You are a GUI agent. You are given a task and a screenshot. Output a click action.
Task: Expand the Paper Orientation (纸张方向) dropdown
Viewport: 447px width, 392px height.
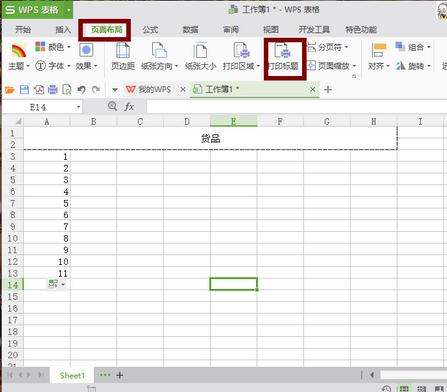(x=160, y=57)
